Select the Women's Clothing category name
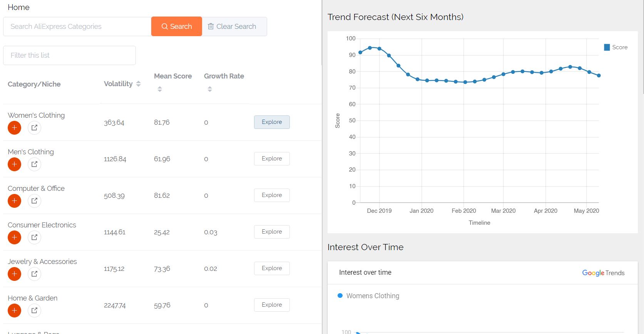The image size is (644, 334). tap(36, 115)
